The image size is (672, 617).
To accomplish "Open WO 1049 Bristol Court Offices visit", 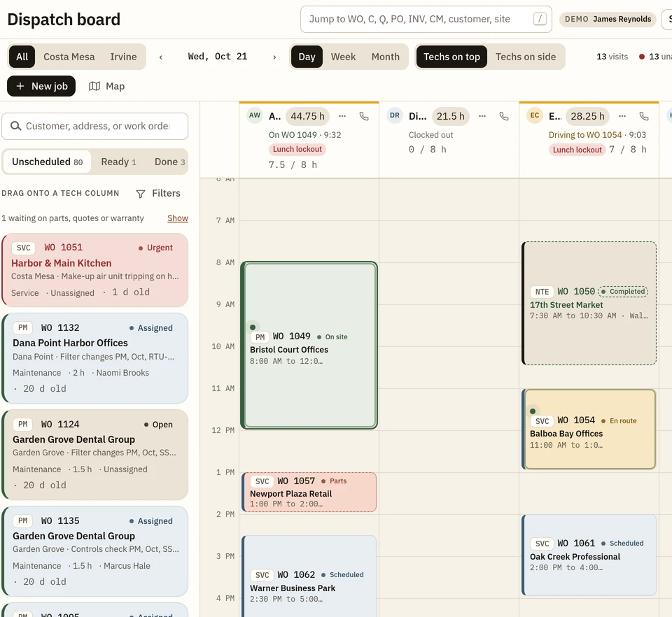I will pos(309,346).
